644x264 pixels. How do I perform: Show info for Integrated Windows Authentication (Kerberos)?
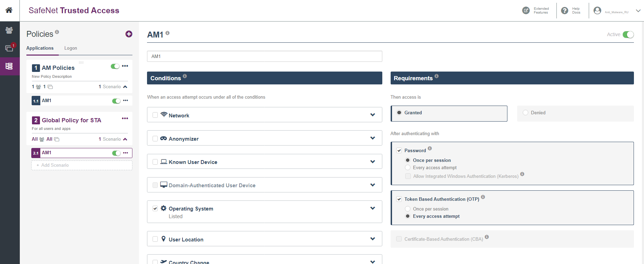(x=522, y=174)
